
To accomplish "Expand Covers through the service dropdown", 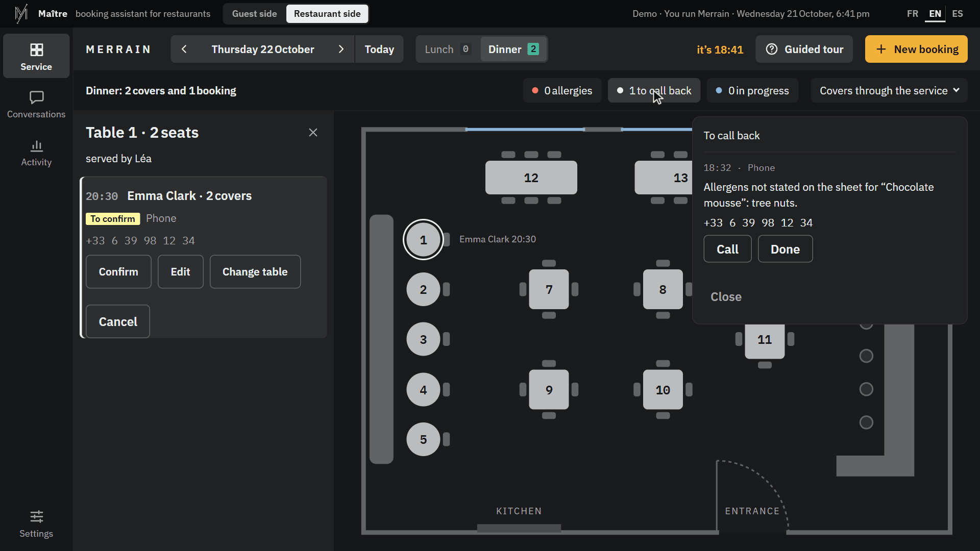I will click(x=889, y=90).
